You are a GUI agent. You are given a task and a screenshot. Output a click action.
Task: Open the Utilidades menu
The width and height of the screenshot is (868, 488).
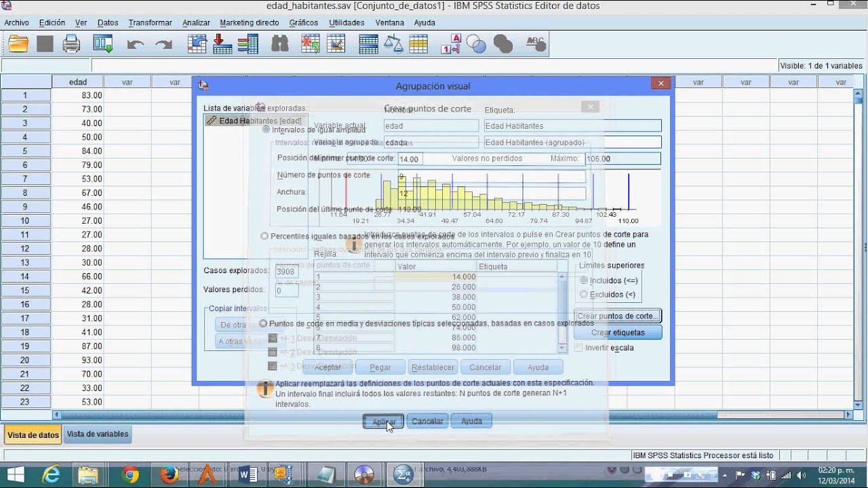click(x=347, y=22)
